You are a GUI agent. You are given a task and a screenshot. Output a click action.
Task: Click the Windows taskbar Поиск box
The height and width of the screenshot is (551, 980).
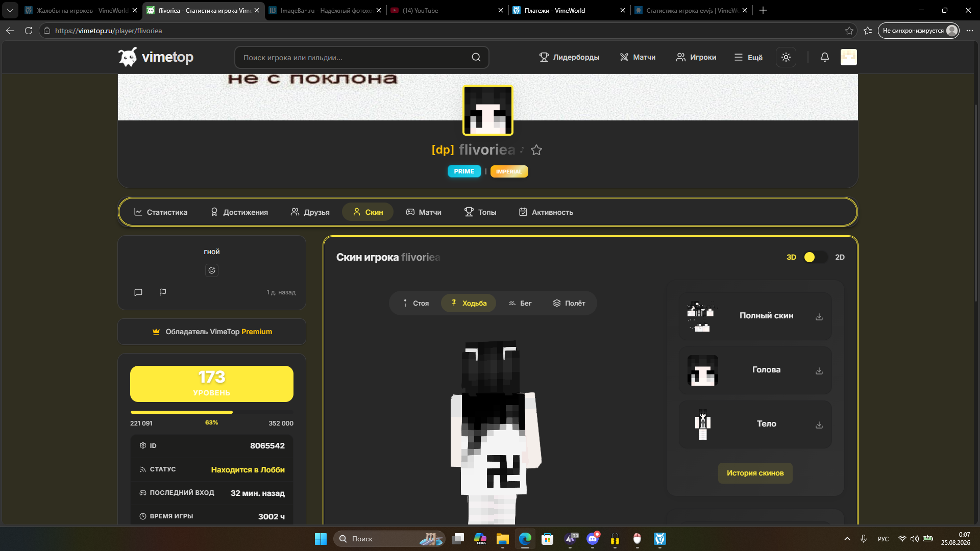click(389, 539)
